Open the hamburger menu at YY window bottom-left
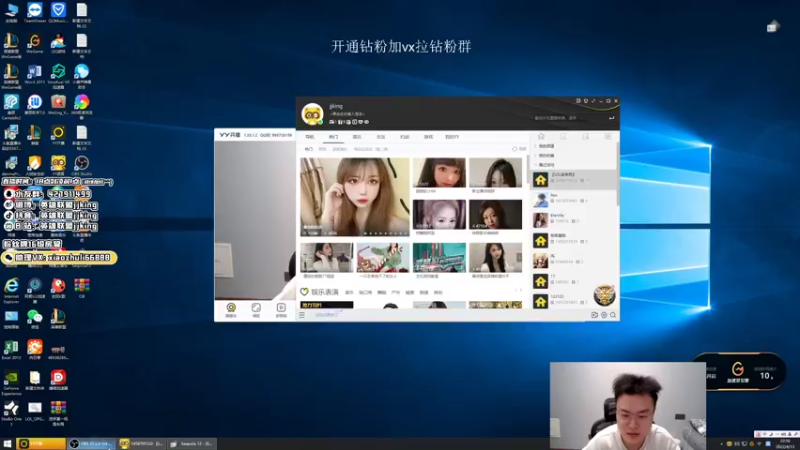 click(x=302, y=315)
